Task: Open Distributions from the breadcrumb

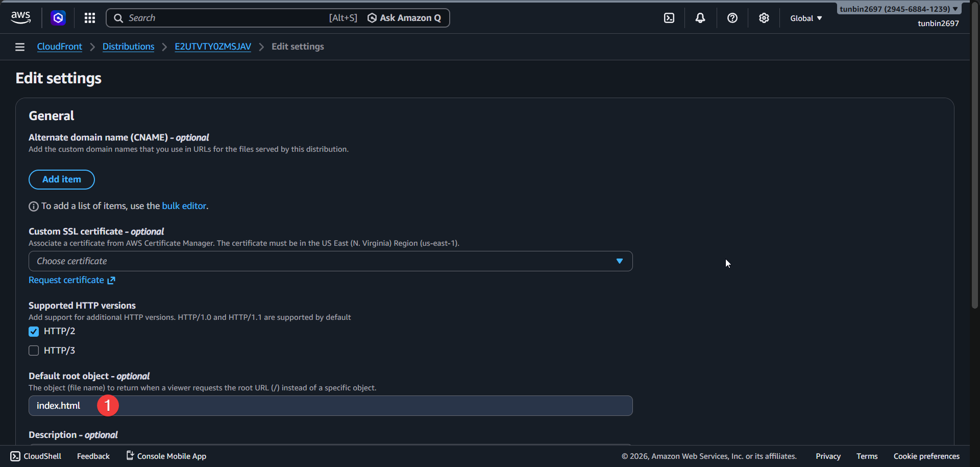Action: click(x=128, y=46)
